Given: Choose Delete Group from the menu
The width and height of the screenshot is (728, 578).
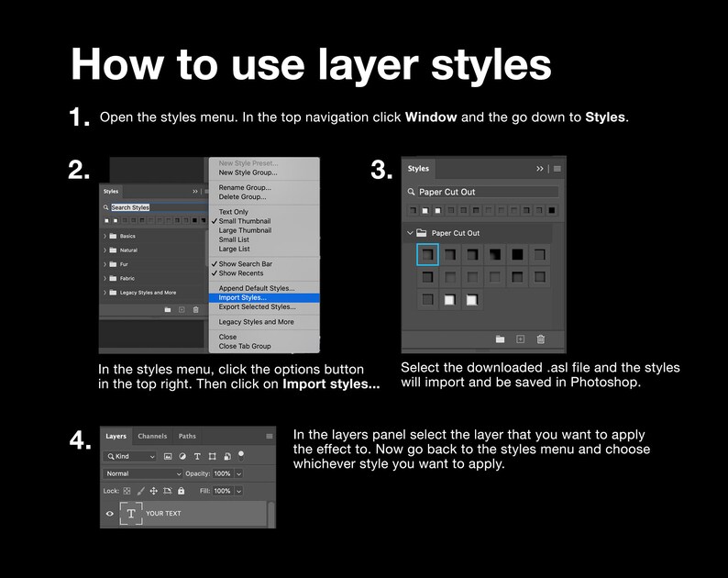Looking at the screenshot, I should tap(242, 197).
